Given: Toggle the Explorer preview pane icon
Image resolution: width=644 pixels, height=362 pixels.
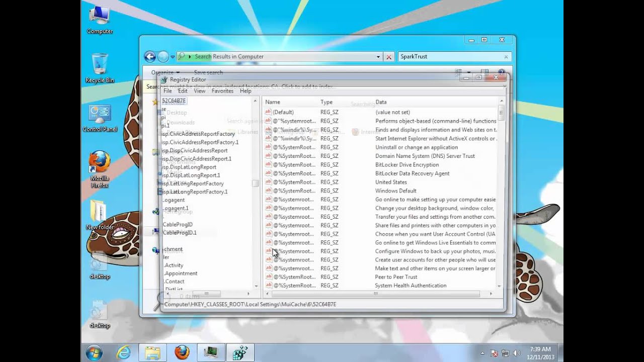Looking at the screenshot, I should [485, 72].
